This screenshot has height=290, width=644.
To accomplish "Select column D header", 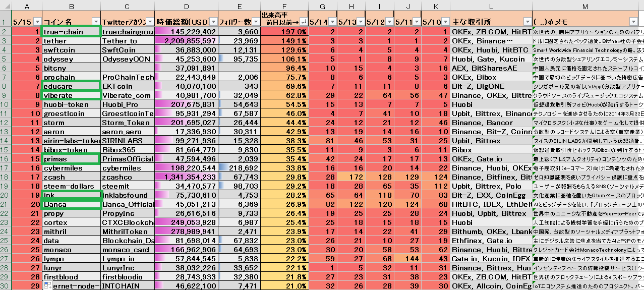I will pyautogui.click(x=187, y=6).
